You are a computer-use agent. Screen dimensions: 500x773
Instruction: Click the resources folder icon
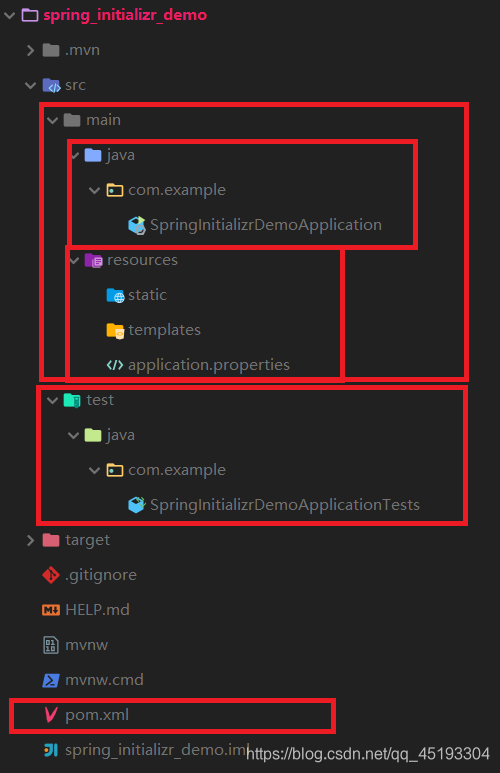pyautogui.click(x=93, y=260)
